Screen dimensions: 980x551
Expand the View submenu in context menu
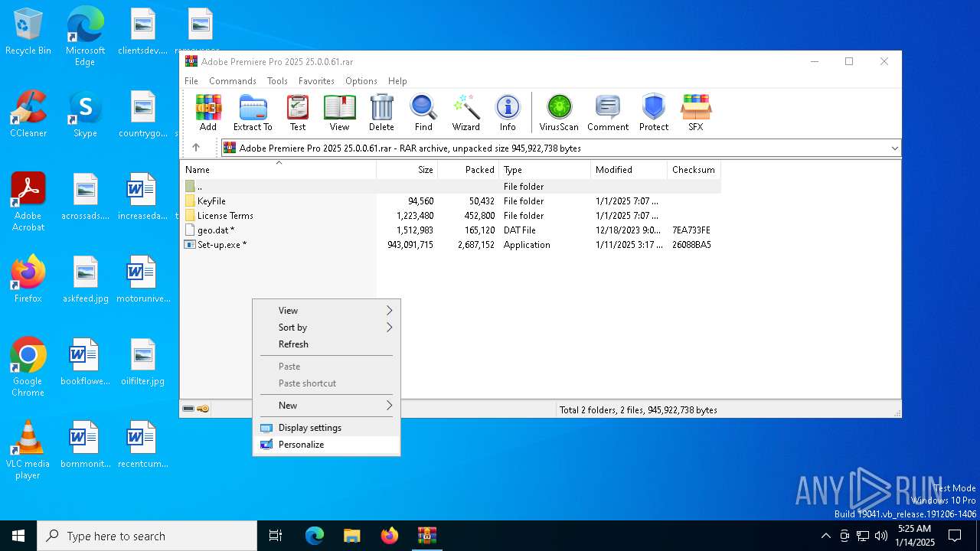pos(326,310)
